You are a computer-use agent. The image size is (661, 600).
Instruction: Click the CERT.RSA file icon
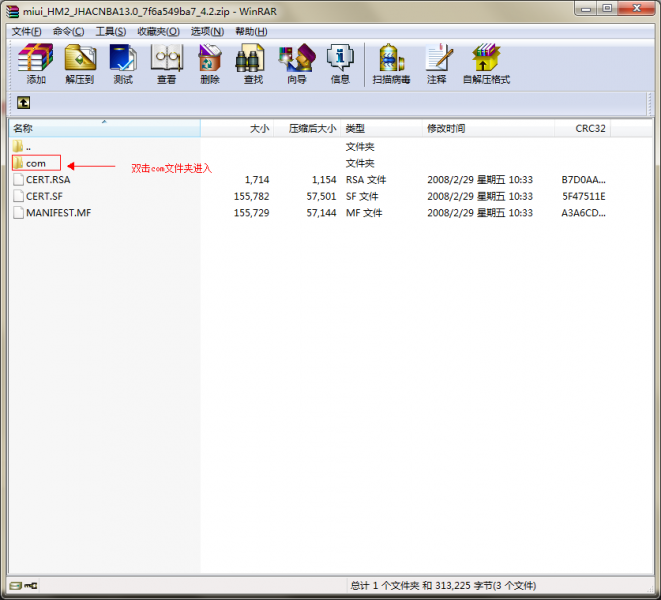18,180
